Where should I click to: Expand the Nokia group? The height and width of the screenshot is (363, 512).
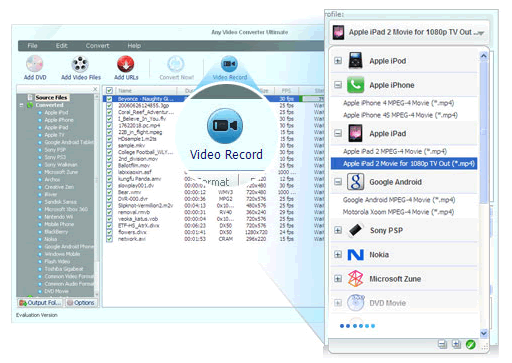(338, 255)
